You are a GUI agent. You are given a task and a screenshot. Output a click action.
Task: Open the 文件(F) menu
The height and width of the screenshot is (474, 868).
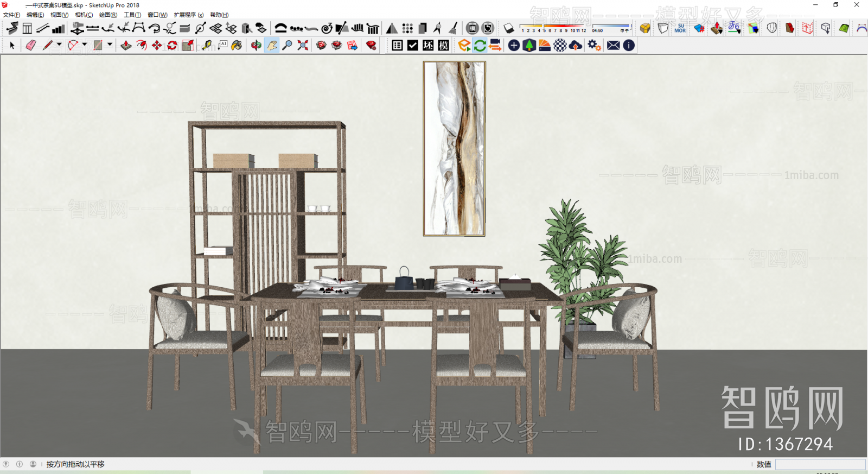pyautogui.click(x=11, y=15)
